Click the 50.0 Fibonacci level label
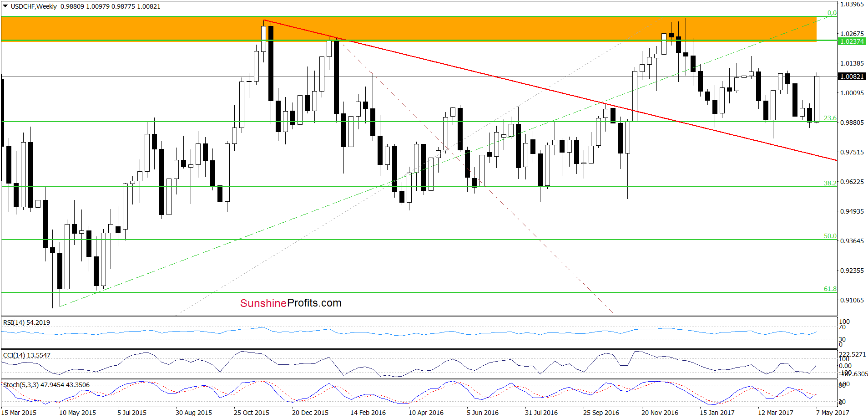868x419 pixels. [x=830, y=236]
